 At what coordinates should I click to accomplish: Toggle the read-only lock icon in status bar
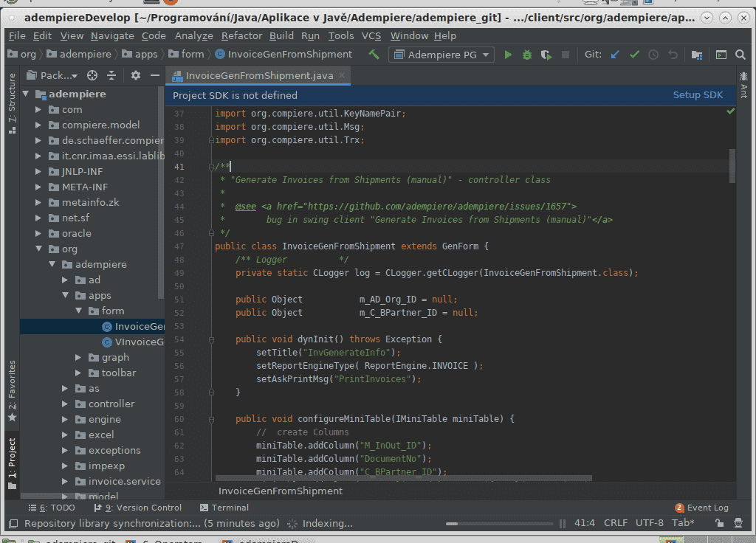pyautogui.click(x=718, y=523)
